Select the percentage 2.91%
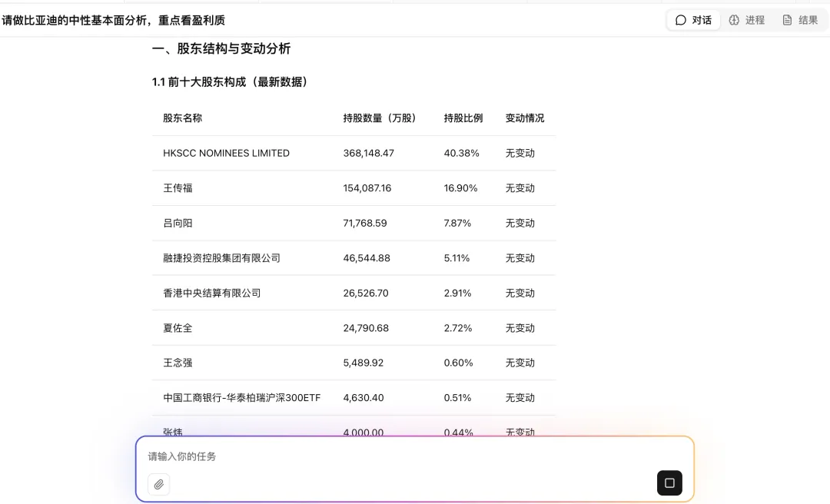This screenshot has height=504, width=830. coord(457,293)
